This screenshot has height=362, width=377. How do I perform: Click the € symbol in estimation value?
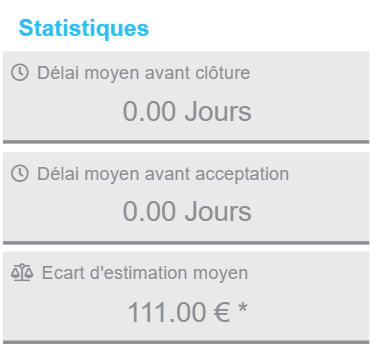click(222, 312)
